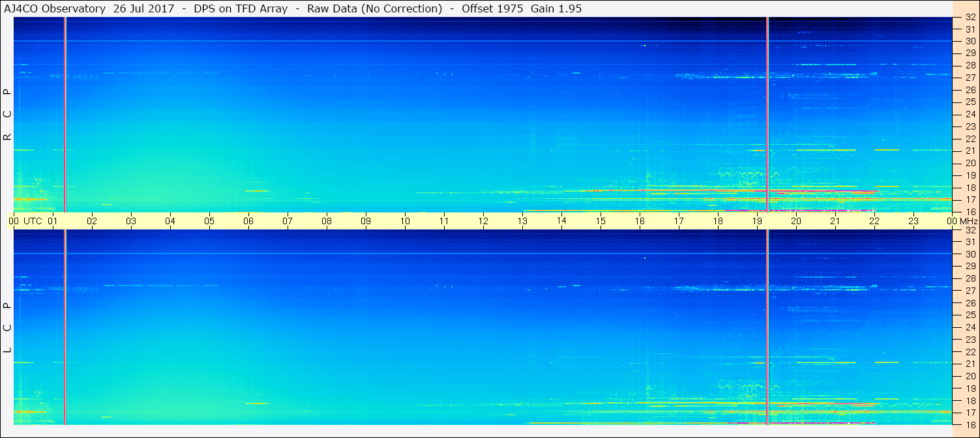Click the vertical "L C P" panel label
This screenshot has width=980, height=438.
[x=8, y=328]
